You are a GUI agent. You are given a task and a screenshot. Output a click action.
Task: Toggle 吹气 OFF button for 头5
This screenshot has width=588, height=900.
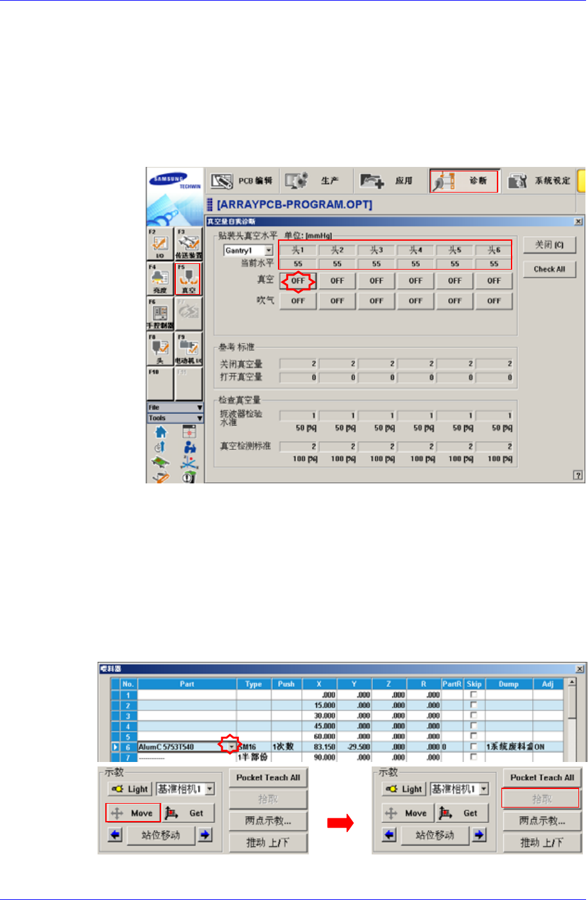(454, 301)
